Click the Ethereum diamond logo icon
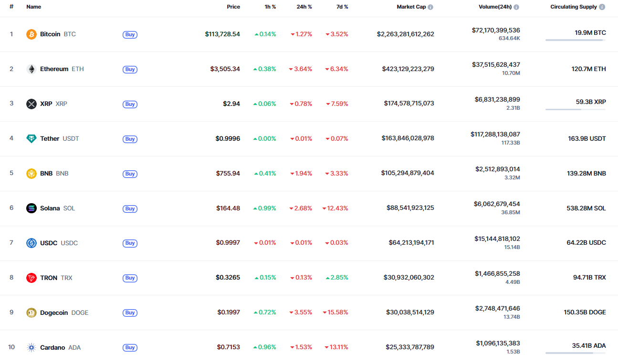Image resolution: width=618 pixels, height=364 pixels. [x=31, y=69]
